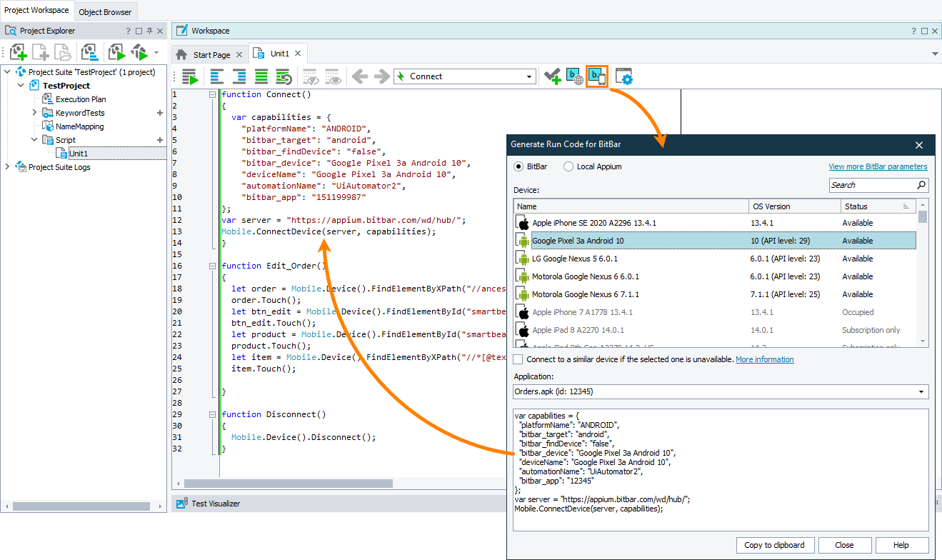Select the Local Appium radio button
942x560 pixels.
[568, 166]
